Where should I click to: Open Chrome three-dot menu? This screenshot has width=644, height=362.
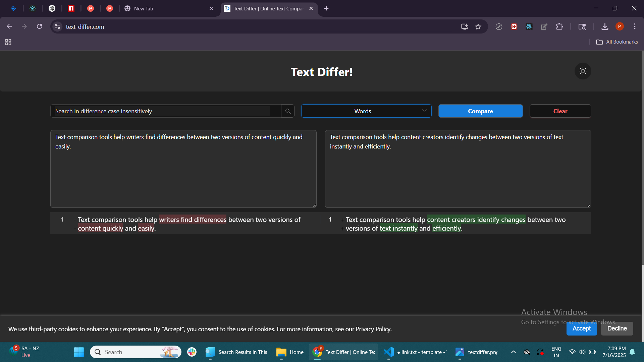[x=634, y=26]
